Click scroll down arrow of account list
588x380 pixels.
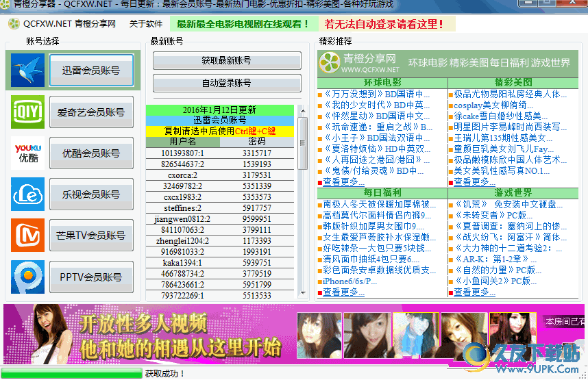(303, 293)
